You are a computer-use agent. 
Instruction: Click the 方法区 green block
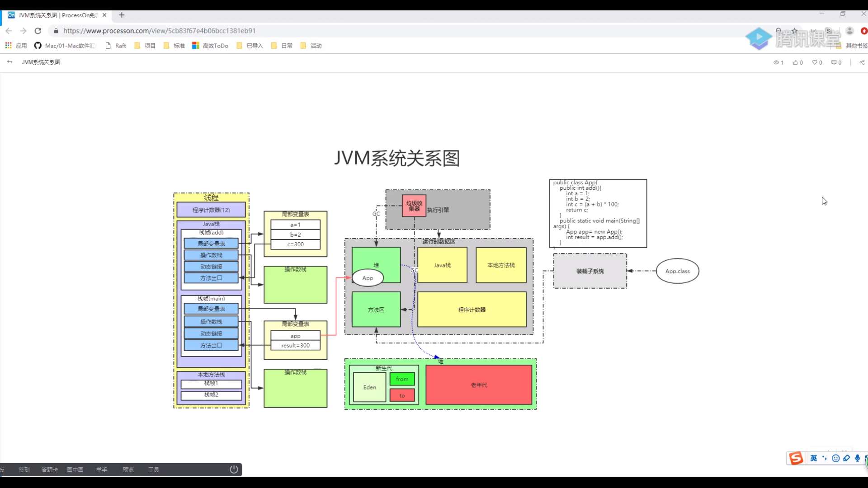(x=376, y=310)
